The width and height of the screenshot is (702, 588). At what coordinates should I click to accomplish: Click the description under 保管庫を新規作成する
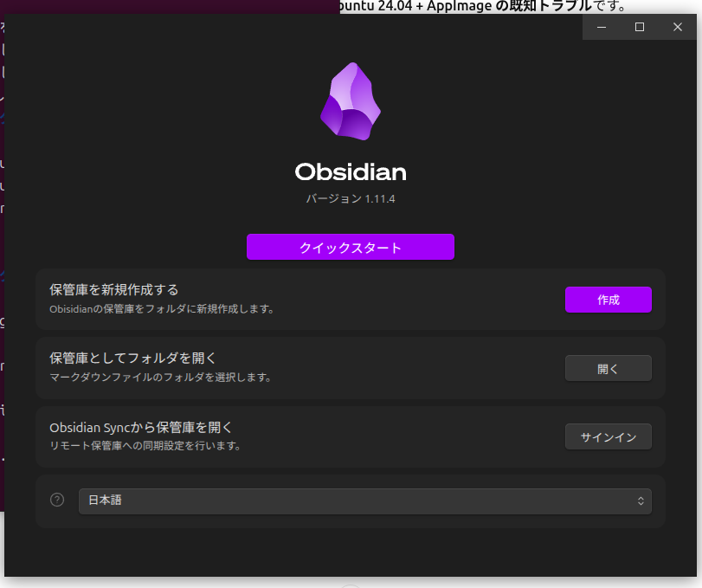(161, 308)
